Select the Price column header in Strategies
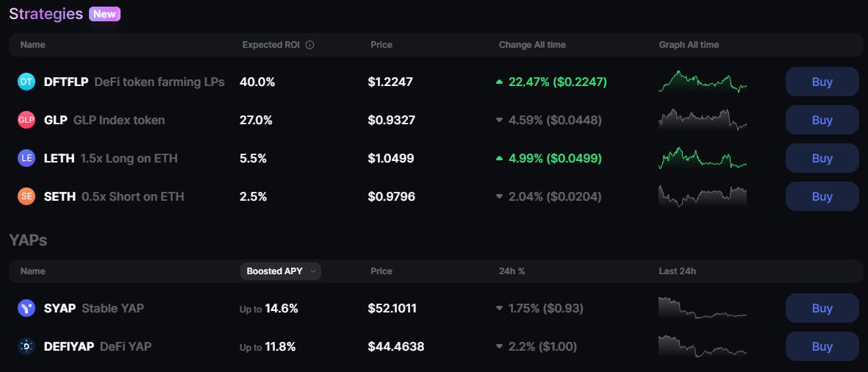Image resolution: width=868 pixels, height=372 pixels. click(x=381, y=45)
